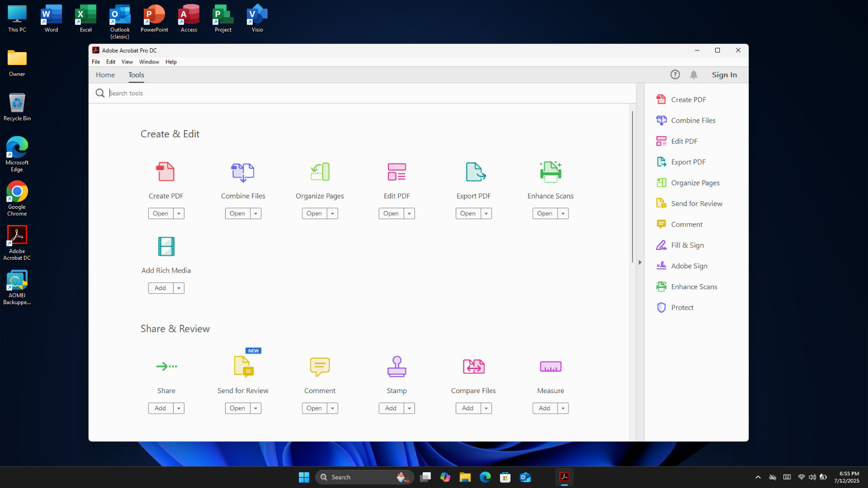This screenshot has height=488, width=868.
Task: Click the Organize Pages tool icon in main panel
Action: pos(320,172)
